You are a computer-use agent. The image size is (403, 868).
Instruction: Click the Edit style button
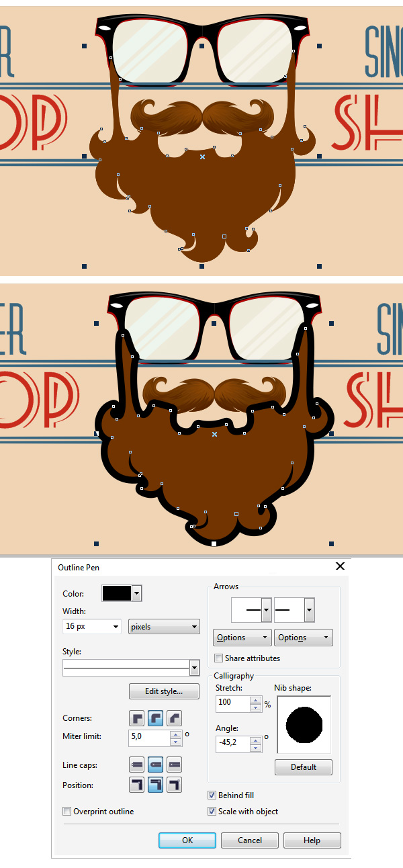tap(165, 691)
